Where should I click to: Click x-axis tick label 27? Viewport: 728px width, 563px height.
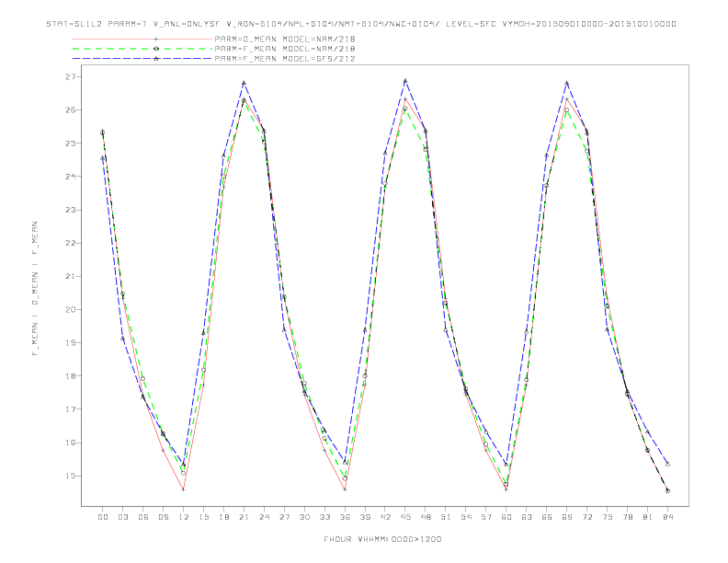[284, 517]
